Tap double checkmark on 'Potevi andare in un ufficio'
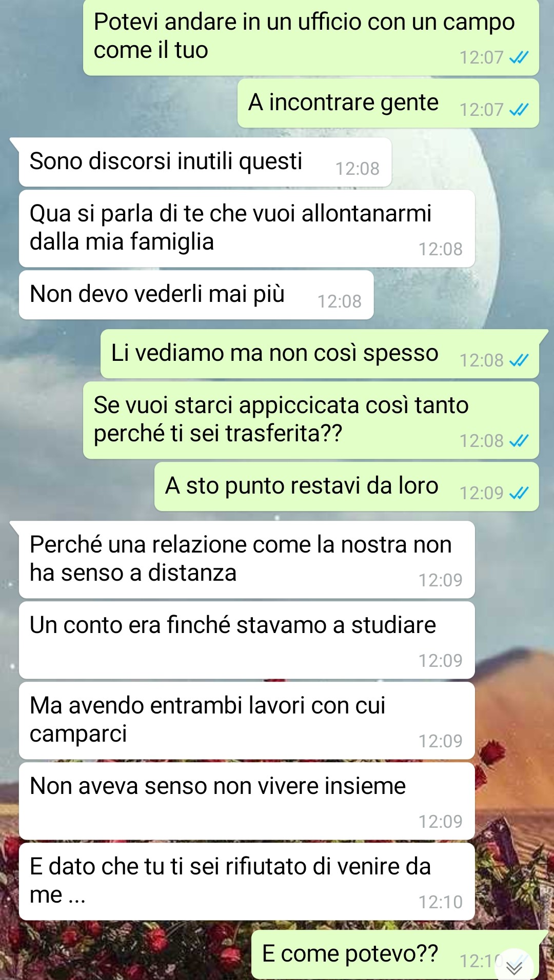Screen dimensions: 554x980 519,57
